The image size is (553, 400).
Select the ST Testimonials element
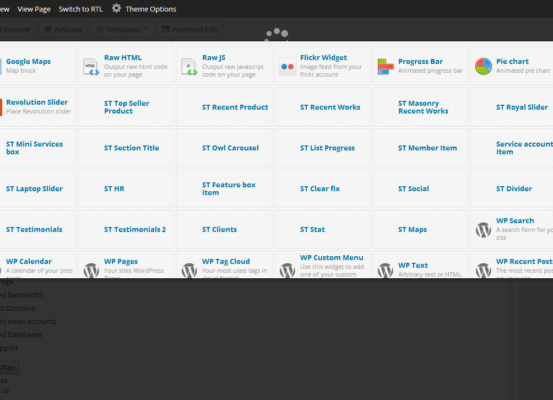38,229
